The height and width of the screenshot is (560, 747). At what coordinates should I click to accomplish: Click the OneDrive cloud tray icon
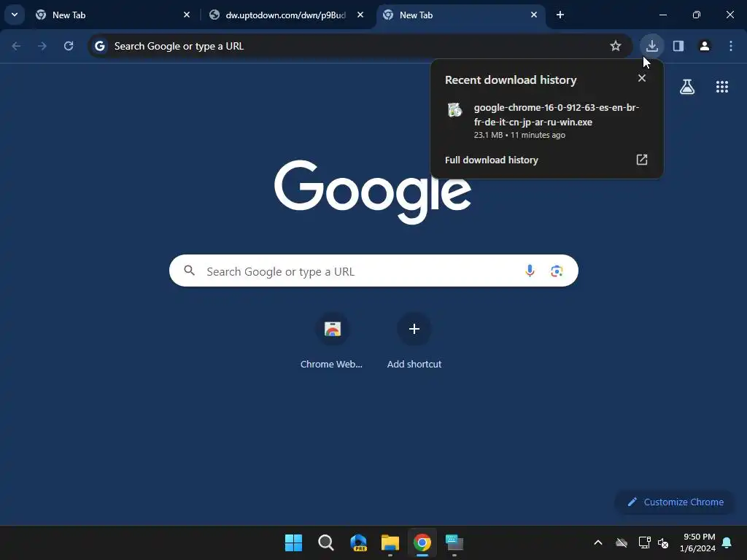(x=622, y=542)
